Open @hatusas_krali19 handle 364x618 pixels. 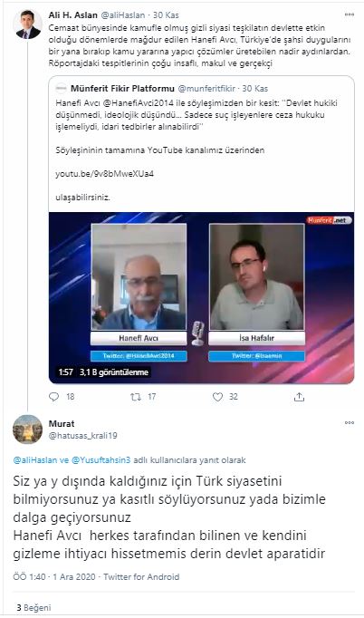click(x=82, y=436)
